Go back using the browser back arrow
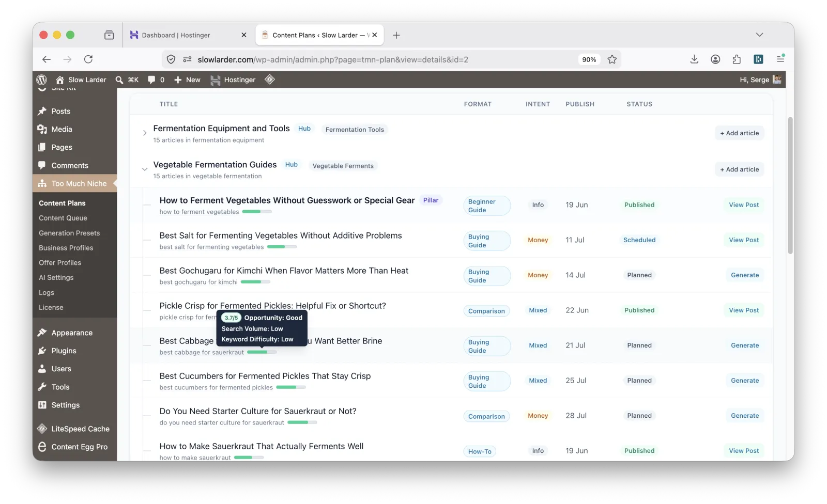827x504 pixels. tap(47, 59)
